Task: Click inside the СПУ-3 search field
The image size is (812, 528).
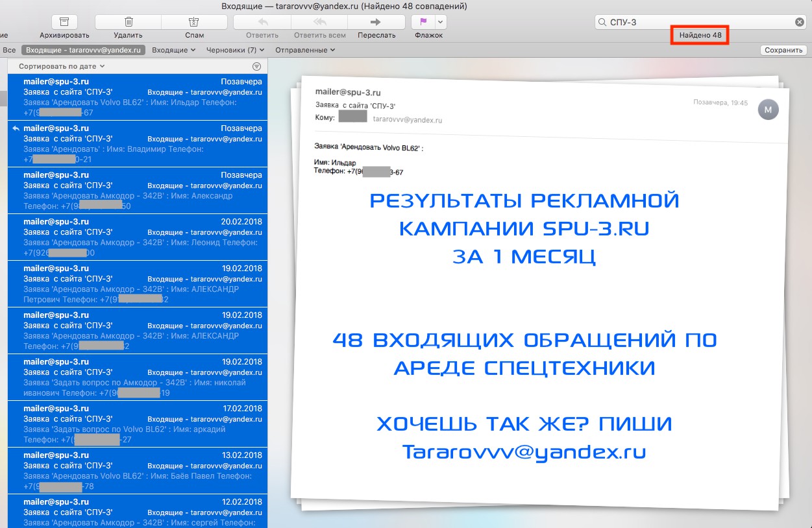Action: coord(701,22)
